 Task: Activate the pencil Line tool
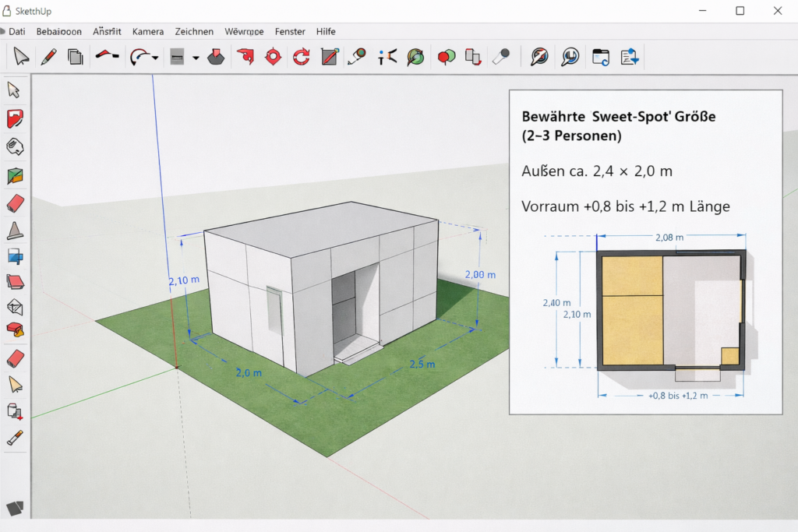click(48, 56)
